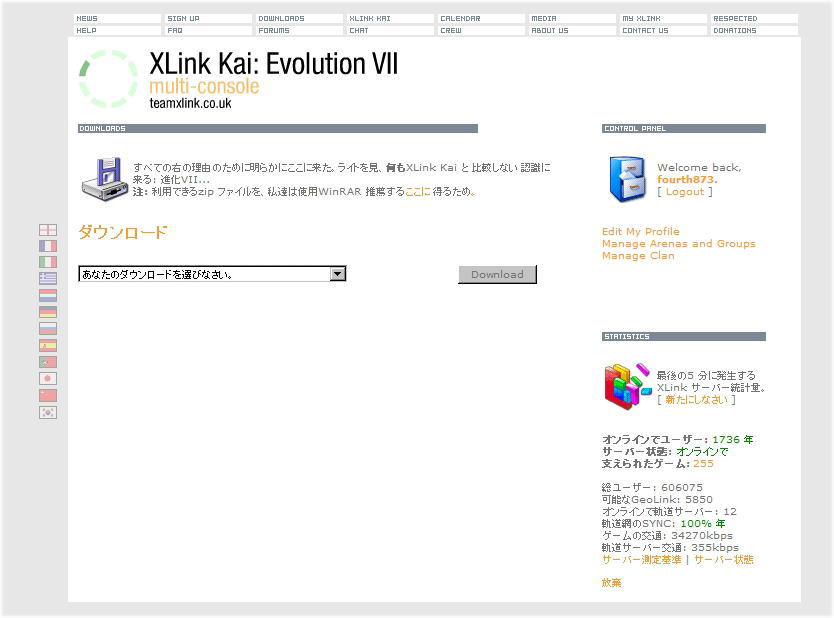834x618 pixels.
Task: Open Edit My Profile link
Action: click(640, 231)
